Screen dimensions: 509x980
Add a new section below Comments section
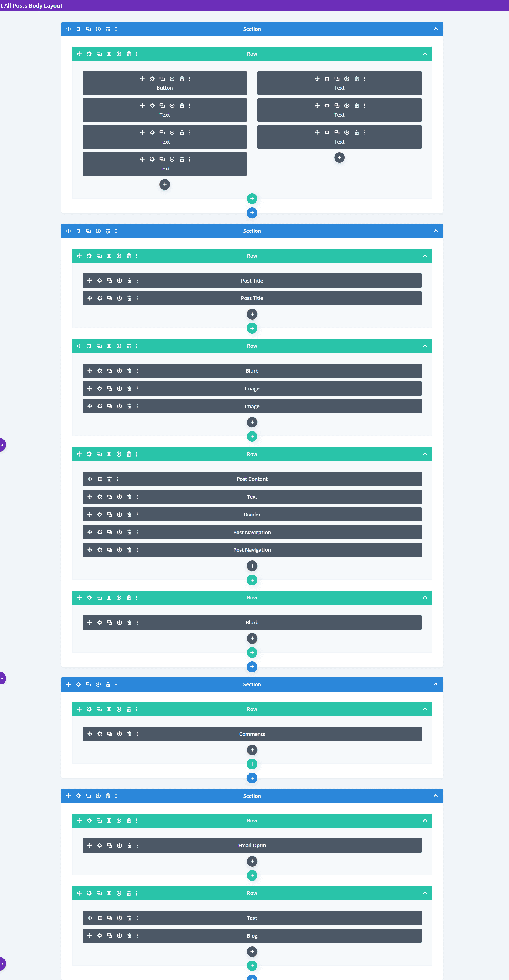[252, 778]
